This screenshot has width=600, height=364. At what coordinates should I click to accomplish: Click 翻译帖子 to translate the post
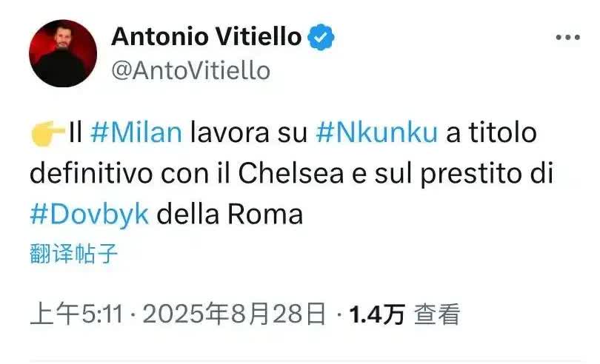point(74,255)
